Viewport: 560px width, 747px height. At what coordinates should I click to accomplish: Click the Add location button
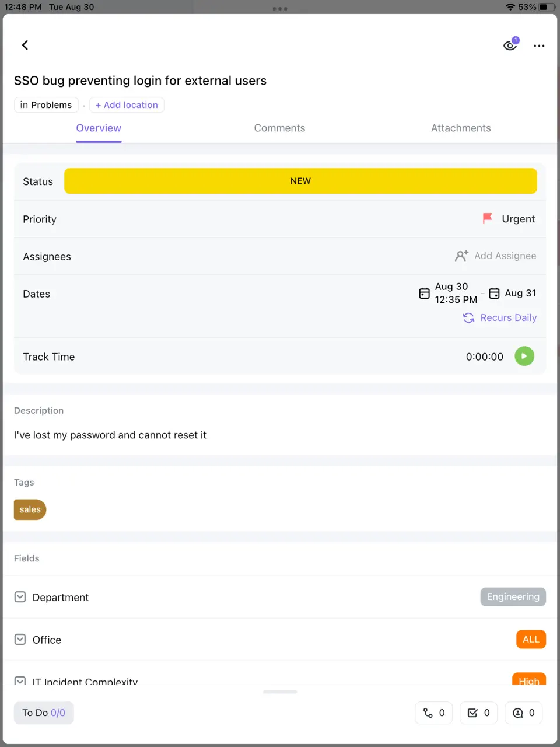point(127,105)
